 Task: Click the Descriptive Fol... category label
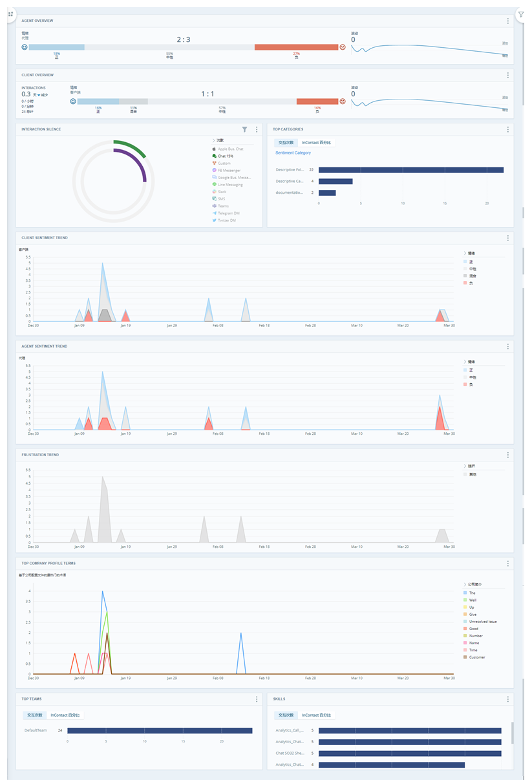[290, 170]
